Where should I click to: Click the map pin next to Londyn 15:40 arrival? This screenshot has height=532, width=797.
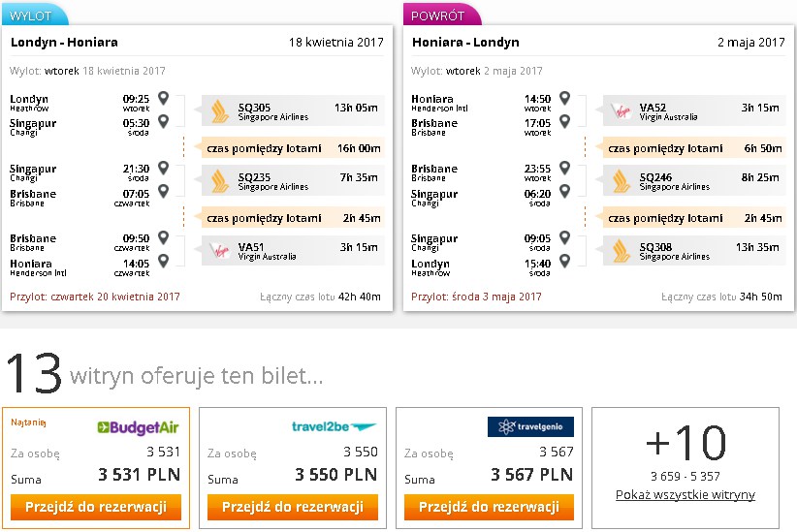564,260
